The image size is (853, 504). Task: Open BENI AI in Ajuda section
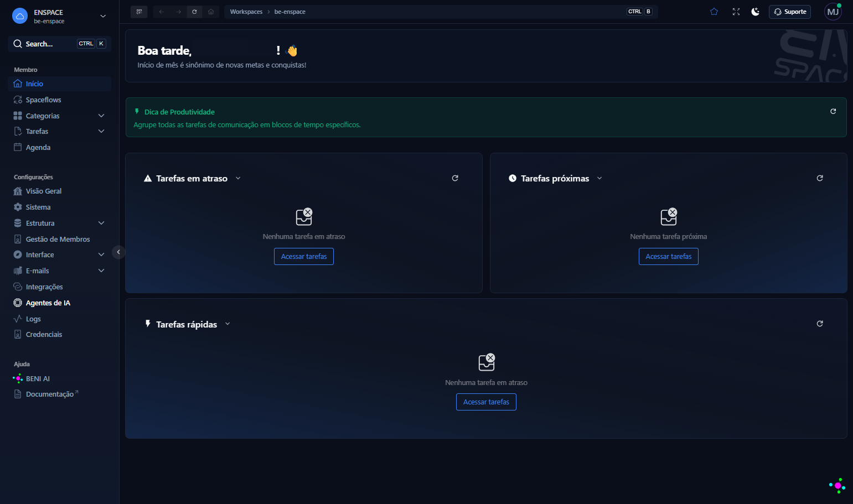point(60,378)
